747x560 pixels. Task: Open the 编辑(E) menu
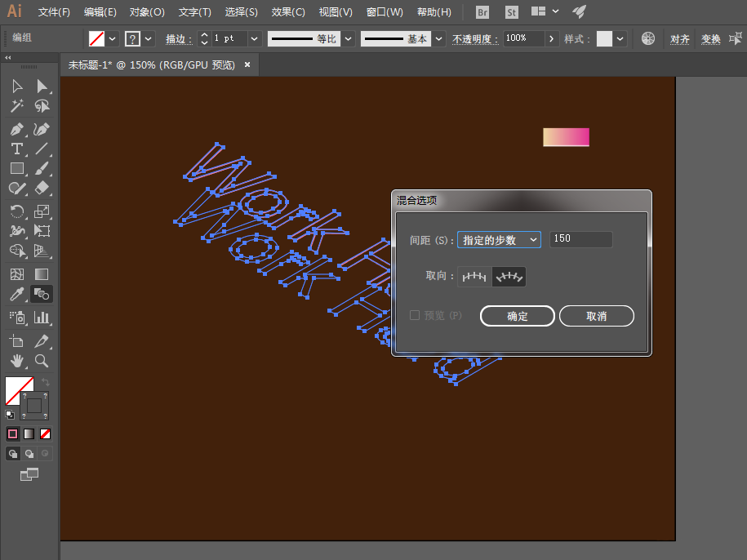[x=100, y=12]
